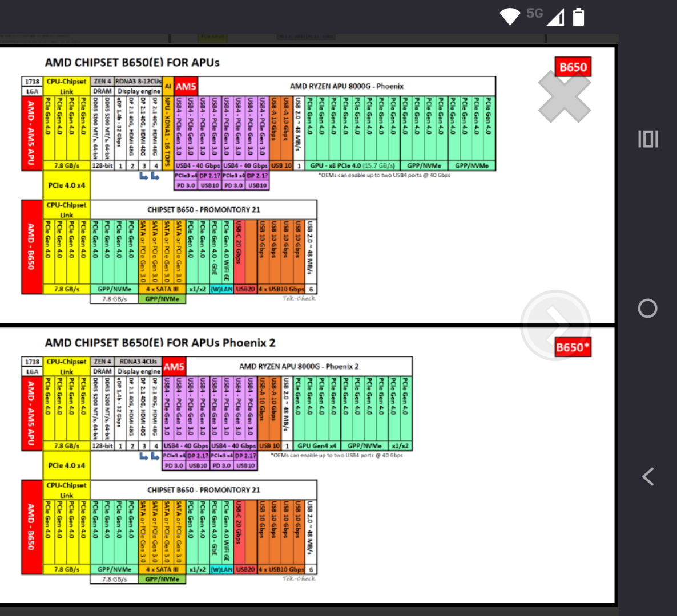
Task: Tap the battery status icon
Action: [579, 17]
